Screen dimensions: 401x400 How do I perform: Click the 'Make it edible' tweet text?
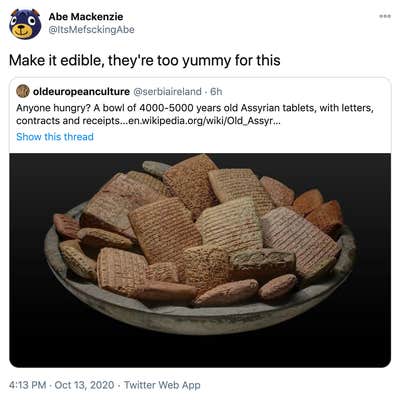tap(144, 60)
